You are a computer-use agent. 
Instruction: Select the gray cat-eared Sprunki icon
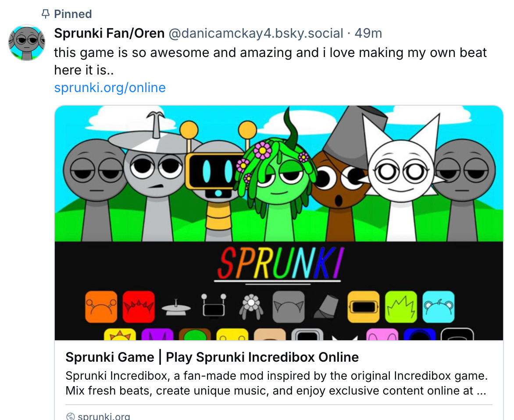click(289, 306)
